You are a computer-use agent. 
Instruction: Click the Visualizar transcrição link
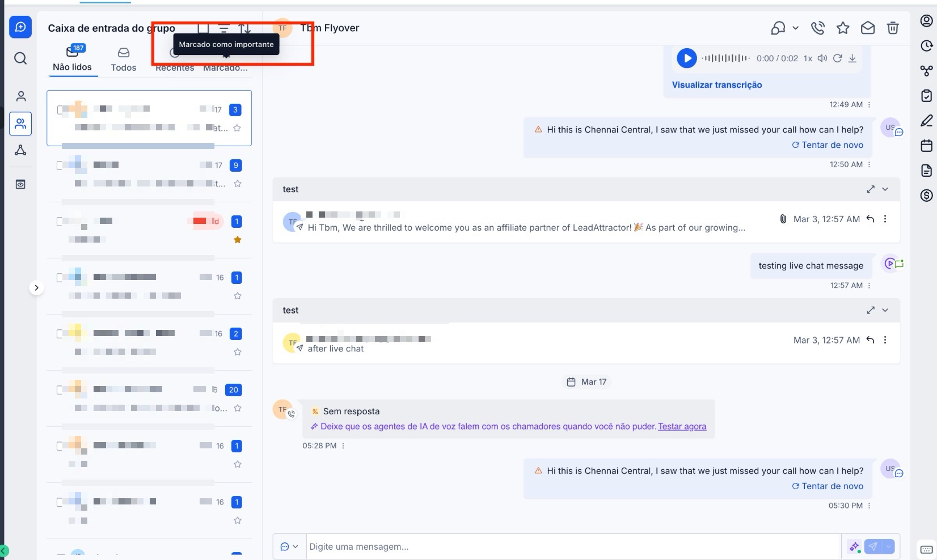pos(716,85)
